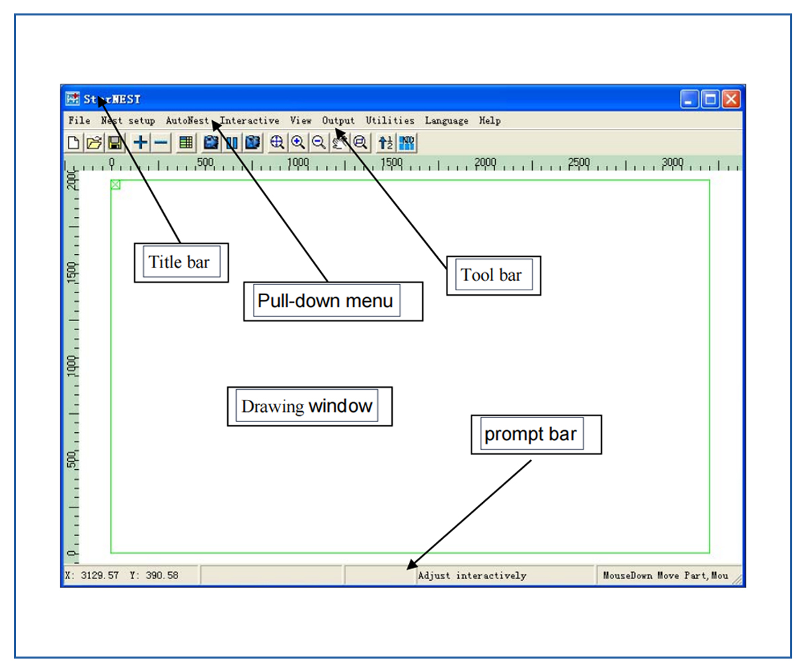Click the green origin marker in drawing window

click(x=116, y=185)
